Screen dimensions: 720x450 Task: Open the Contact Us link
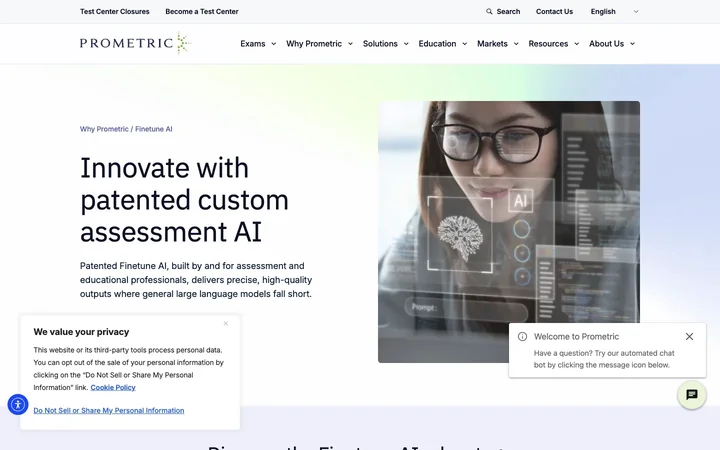[554, 11]
